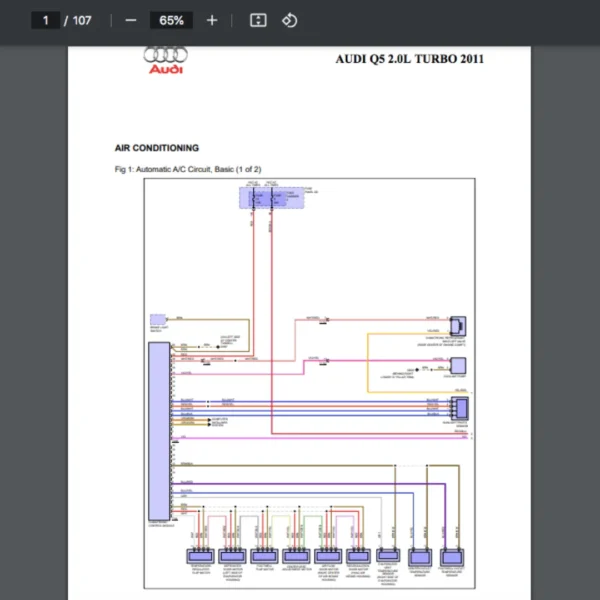
Task: Click the fourth motor component in bottom row
Action: pyautogui.click(x=296, y=557)
